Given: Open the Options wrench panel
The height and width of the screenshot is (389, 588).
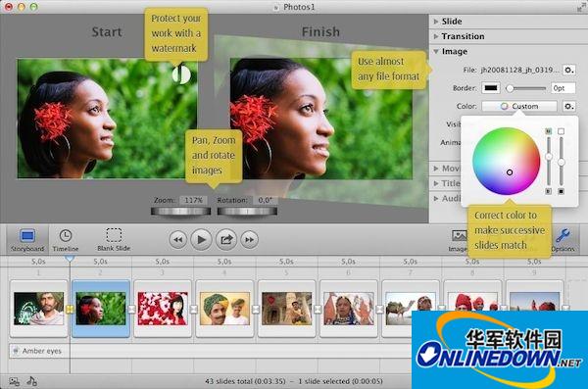Looking at the screenshot, I should 563,240.
